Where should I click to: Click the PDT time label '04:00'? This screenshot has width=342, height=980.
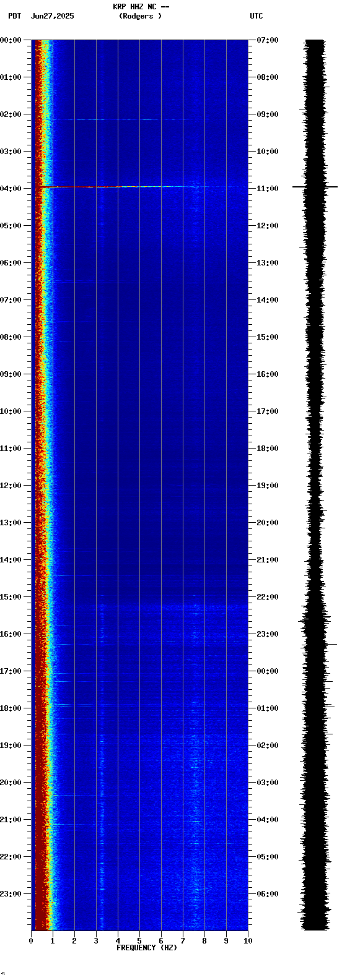[x=11, y=189]
